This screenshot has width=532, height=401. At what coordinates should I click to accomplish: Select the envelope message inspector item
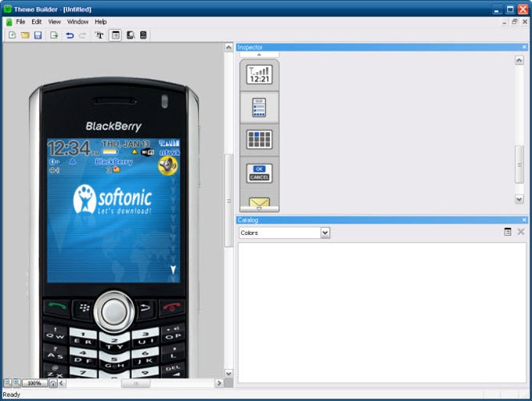point(259,202)
